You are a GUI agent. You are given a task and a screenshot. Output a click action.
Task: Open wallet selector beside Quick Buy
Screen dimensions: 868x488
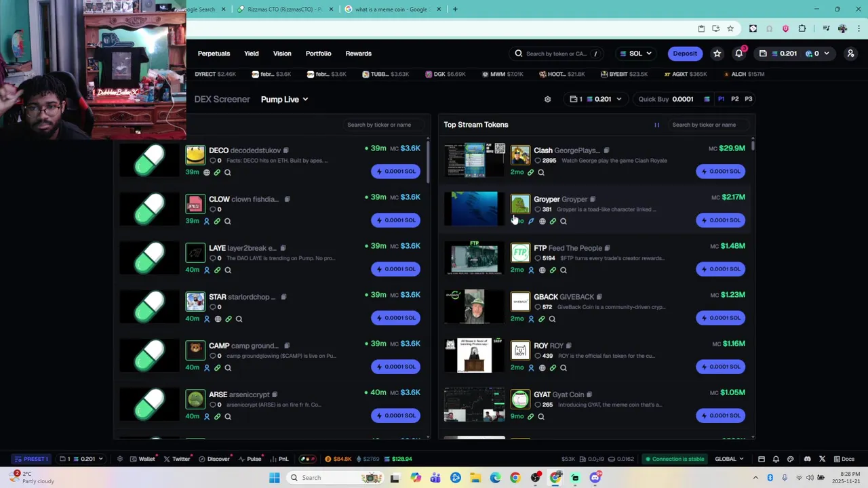[x=597, y=99]
